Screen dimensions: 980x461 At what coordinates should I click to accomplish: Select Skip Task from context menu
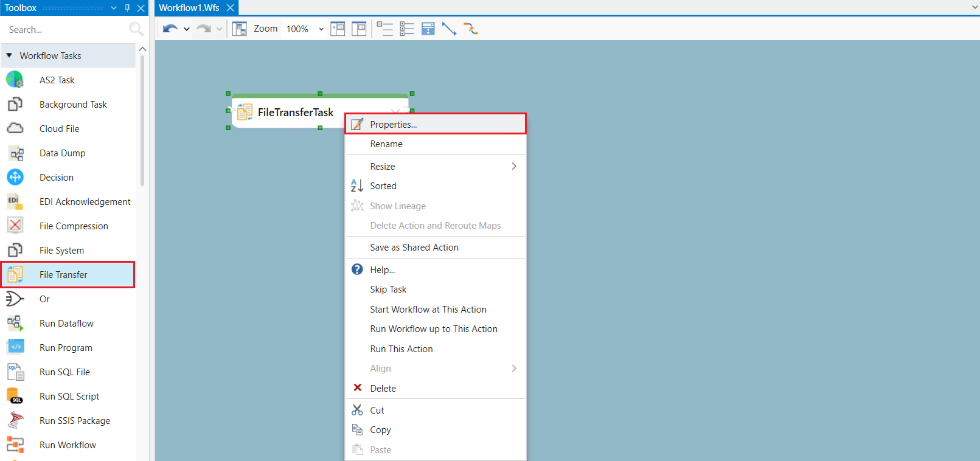[388, 289]
